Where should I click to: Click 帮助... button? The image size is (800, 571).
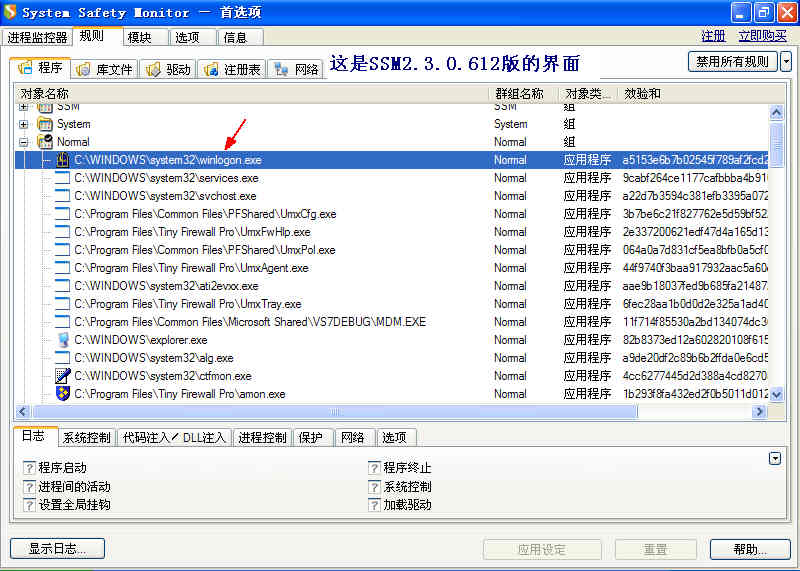tap(750, 549)
